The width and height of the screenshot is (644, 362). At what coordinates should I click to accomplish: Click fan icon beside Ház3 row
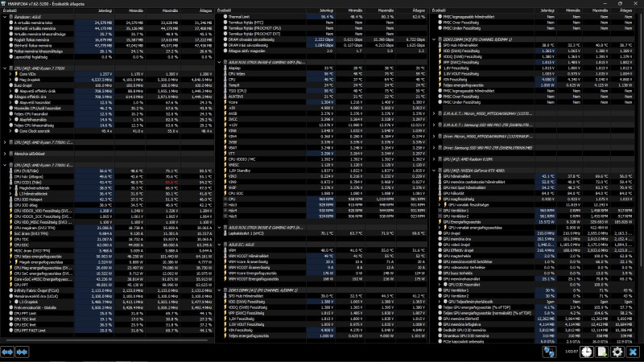(225, 205)
